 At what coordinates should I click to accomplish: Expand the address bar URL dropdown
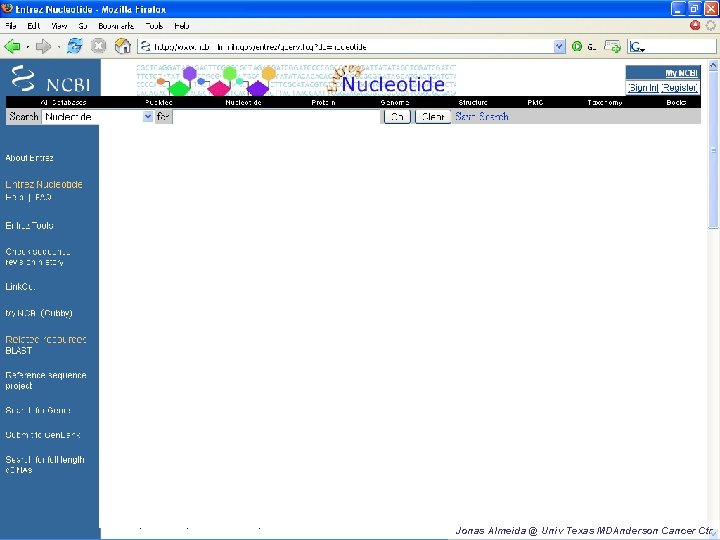point(559,46)
